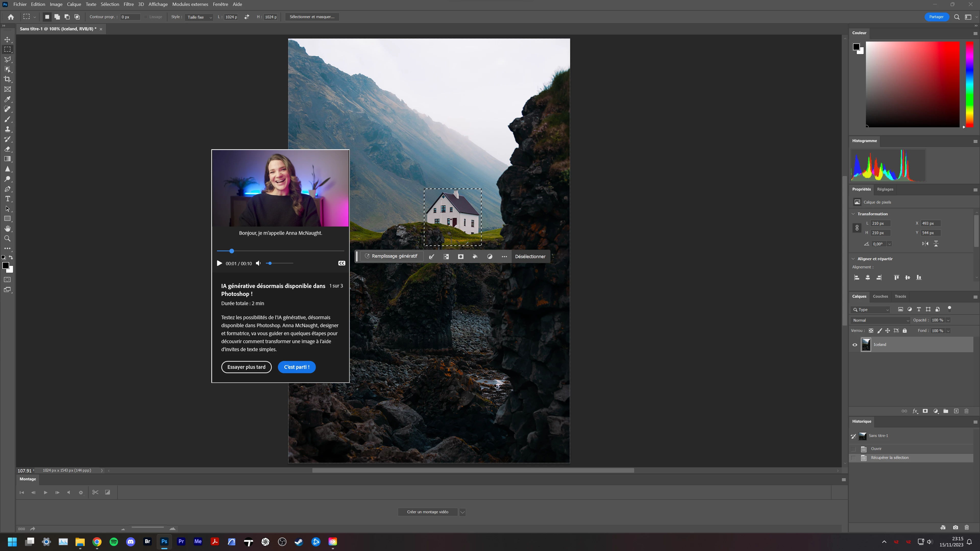Viewport: 980px width, 551px height.
Task: Open the Filtre menu
Action: pos(128,4)
